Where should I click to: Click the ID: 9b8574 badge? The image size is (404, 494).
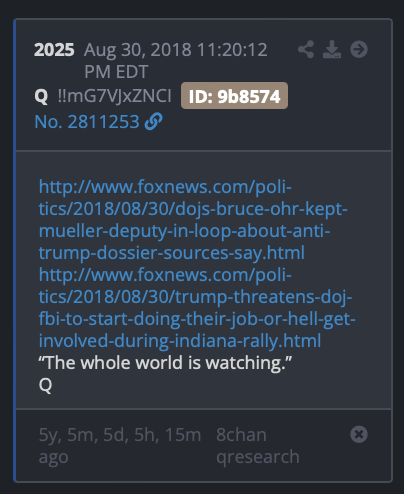[234, 96]
